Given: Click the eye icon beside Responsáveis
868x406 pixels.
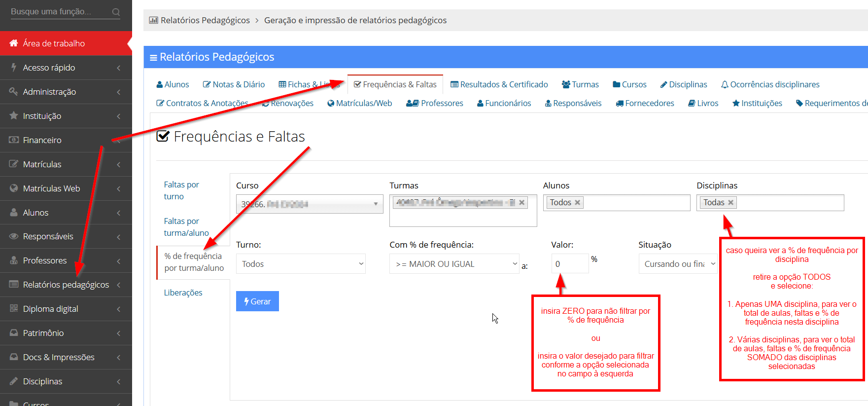Looking at the screenshot, I should (x=14, y=236).
